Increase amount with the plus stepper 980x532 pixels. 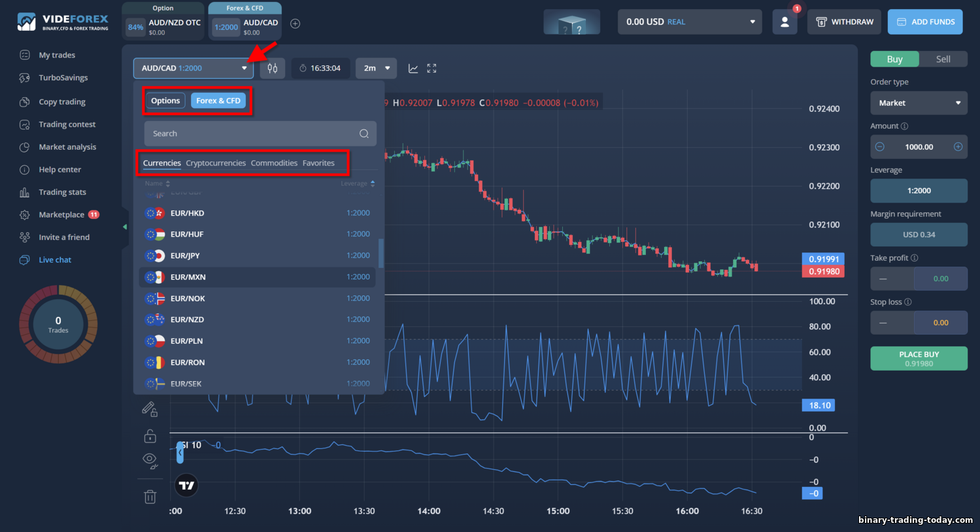pos(958,147)
